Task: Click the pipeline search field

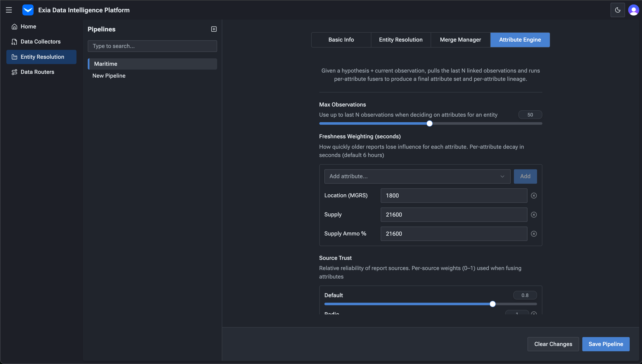Action: click(152, 46)
